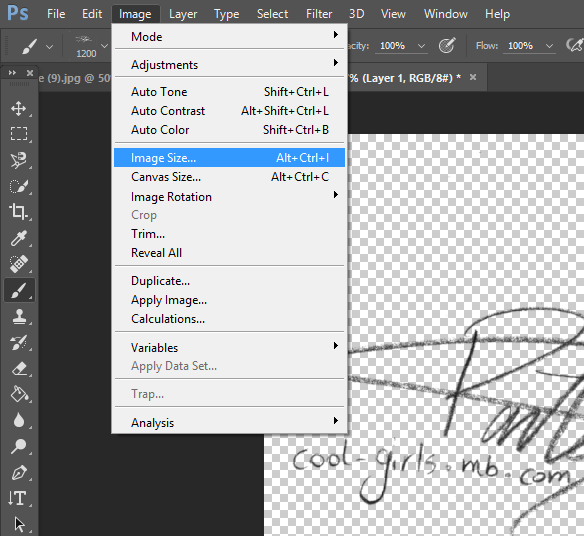The height and width of the screenshot is (536, 584).
Task: Choose Apply Image...
Action: click(x=229, y=299)
